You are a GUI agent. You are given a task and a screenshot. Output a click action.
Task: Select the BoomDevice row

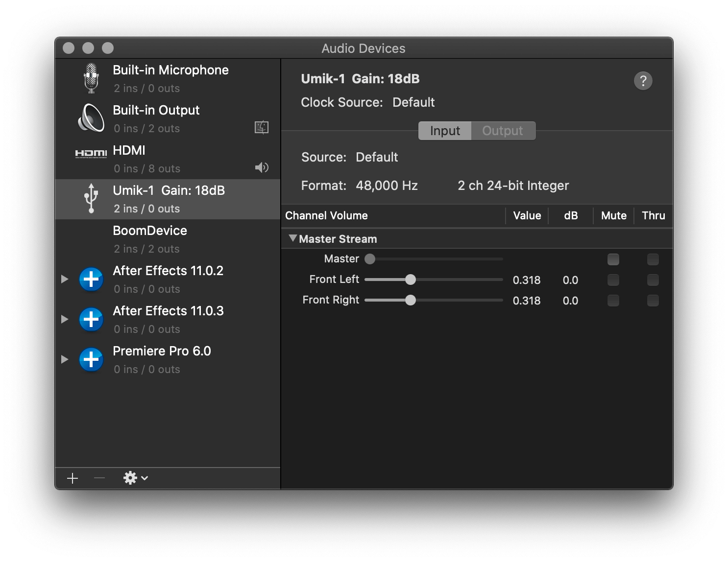pyautogui.click(x=168, y=239)
